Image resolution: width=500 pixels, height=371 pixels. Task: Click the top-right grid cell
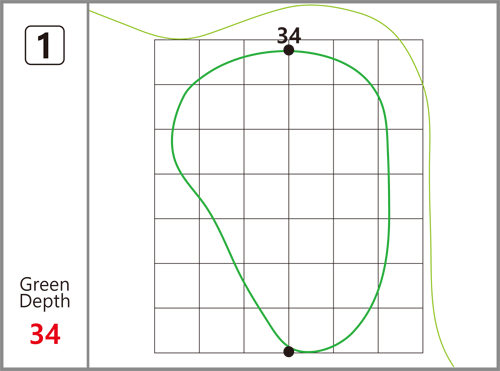click(401, 62)
